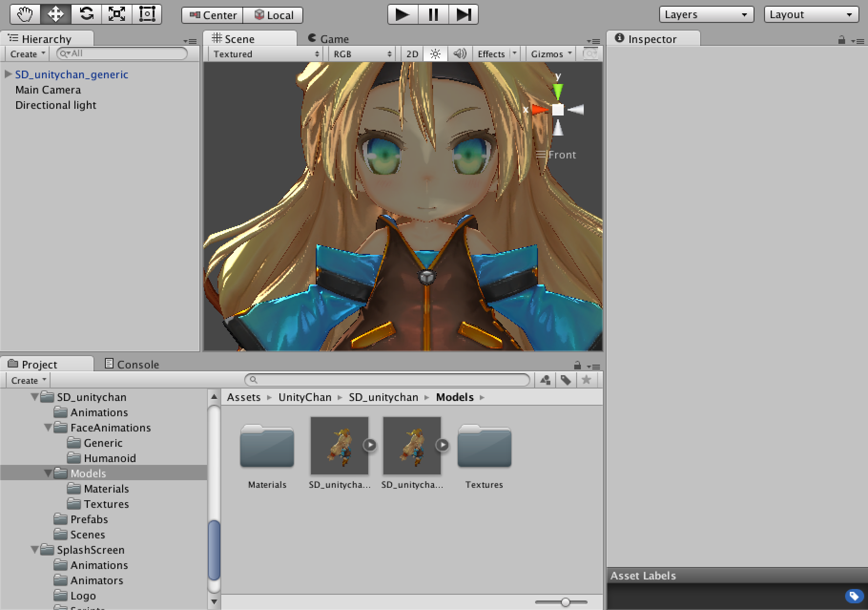Select Prefabs folder in tree
The image size is (868, 610).
click(x=81, y=519)
